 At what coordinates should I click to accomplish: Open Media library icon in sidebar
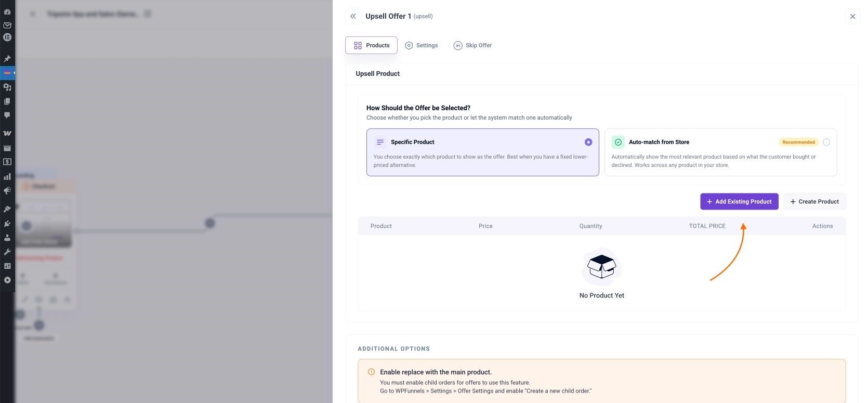tap(7, 87)
